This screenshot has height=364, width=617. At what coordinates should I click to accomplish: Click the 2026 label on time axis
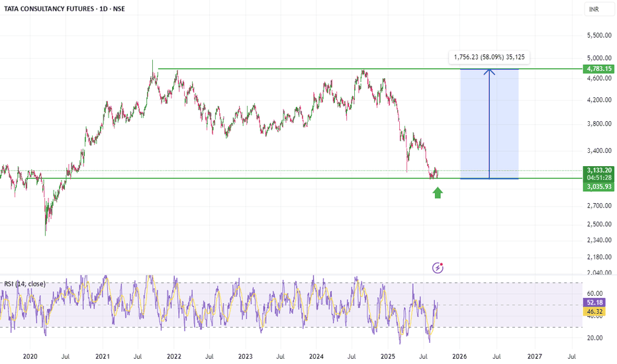(x=459, y=357)
